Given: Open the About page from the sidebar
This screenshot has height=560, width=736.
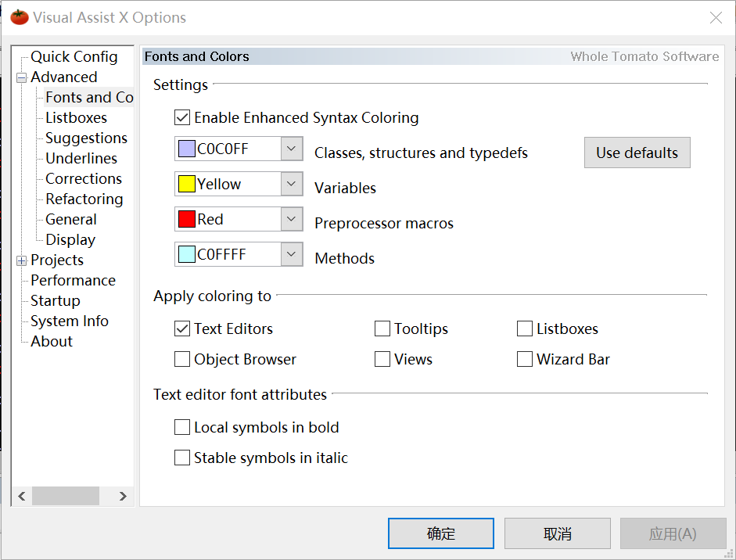Looking at the screenshot, I should coord(51,341).
